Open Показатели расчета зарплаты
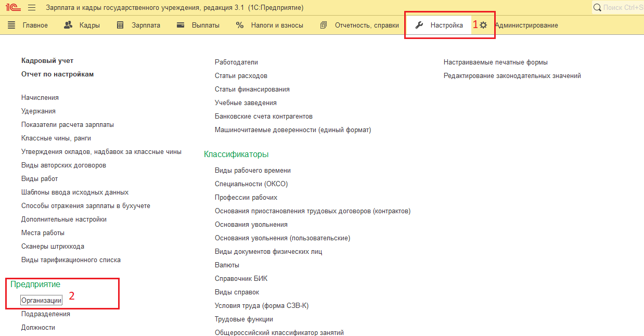 68,125
